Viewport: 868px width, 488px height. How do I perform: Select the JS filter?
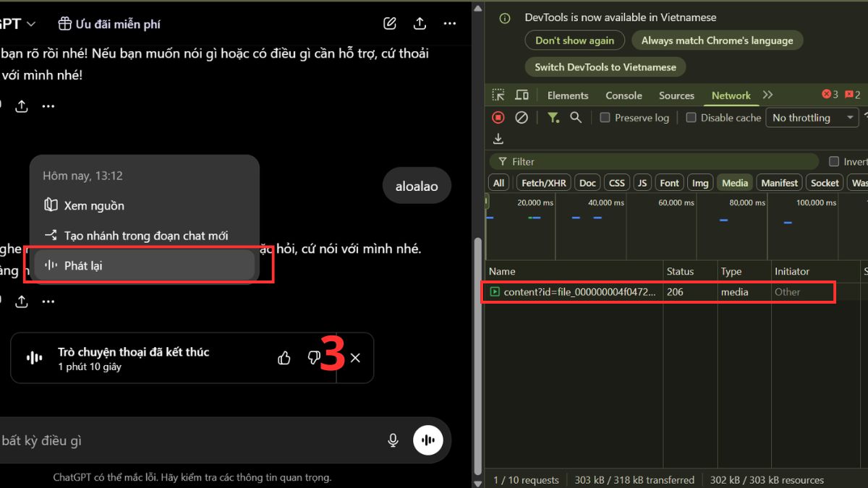(x=642, y=183)
